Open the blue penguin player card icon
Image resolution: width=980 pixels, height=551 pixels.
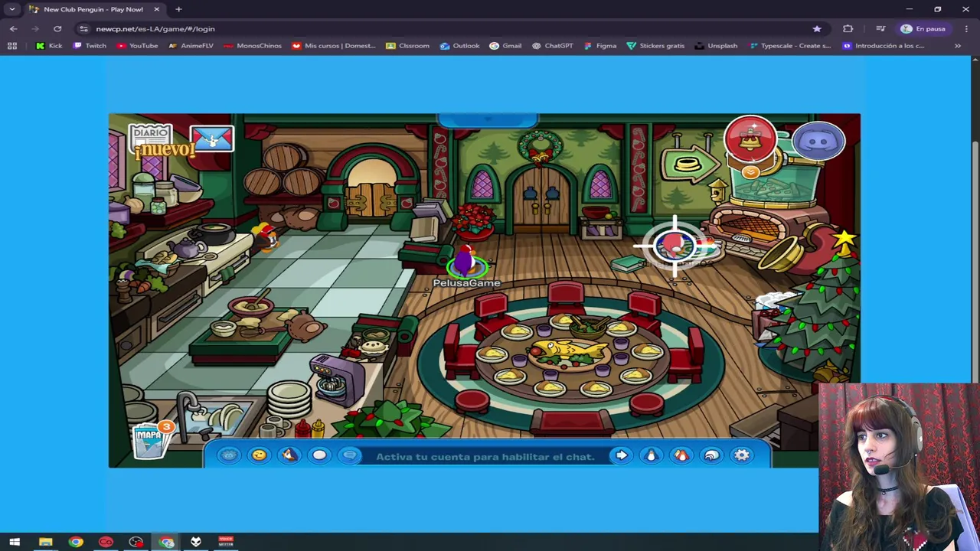coord(652,455)
